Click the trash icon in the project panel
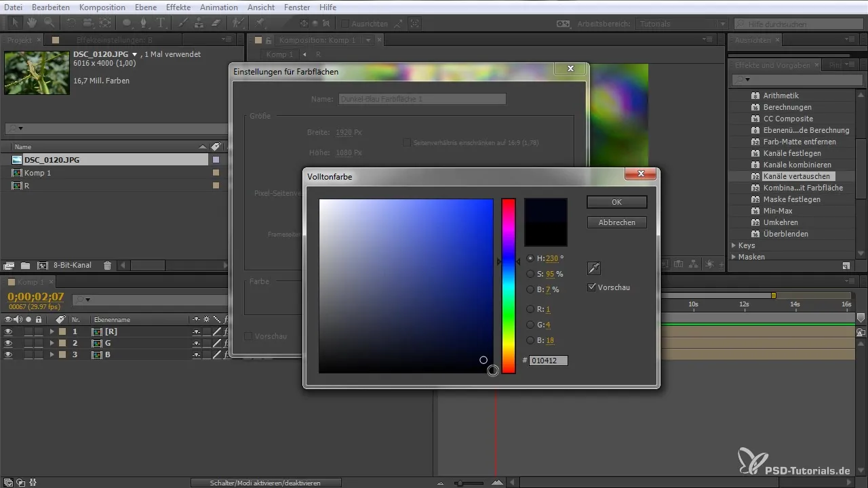The image size is (868, 488). point(107,266)
